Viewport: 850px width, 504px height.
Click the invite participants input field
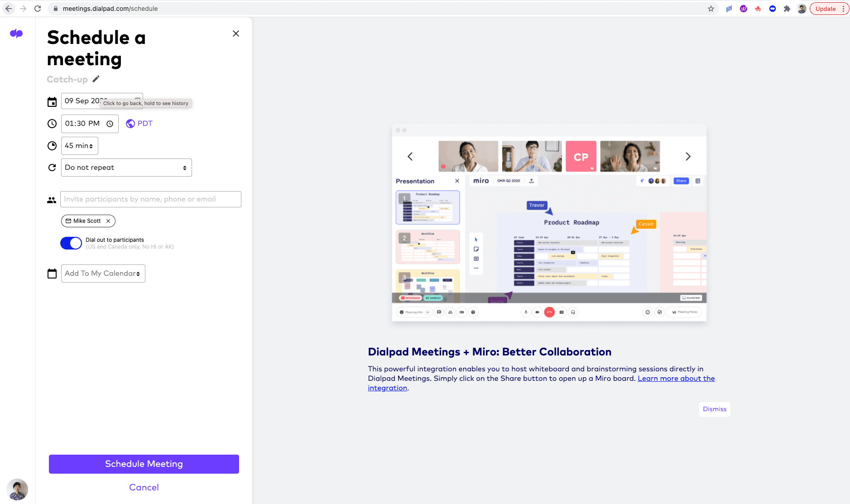point(150,199)
